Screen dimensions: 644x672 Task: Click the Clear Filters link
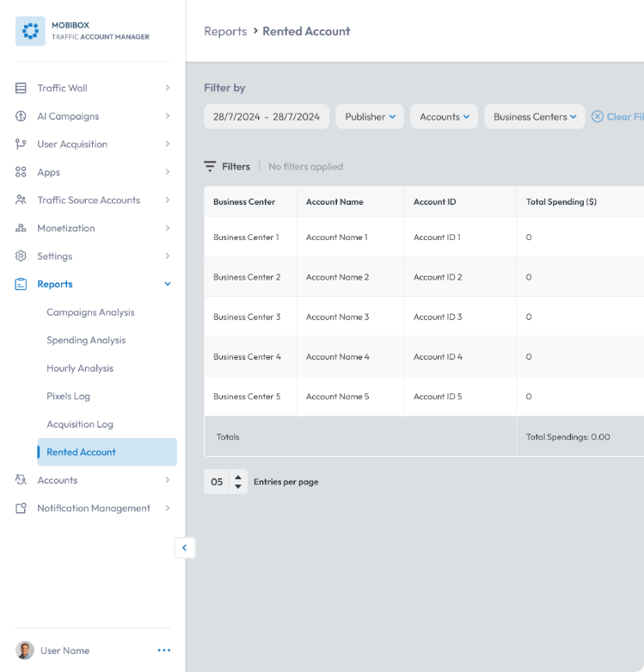(x=617, y=116)
